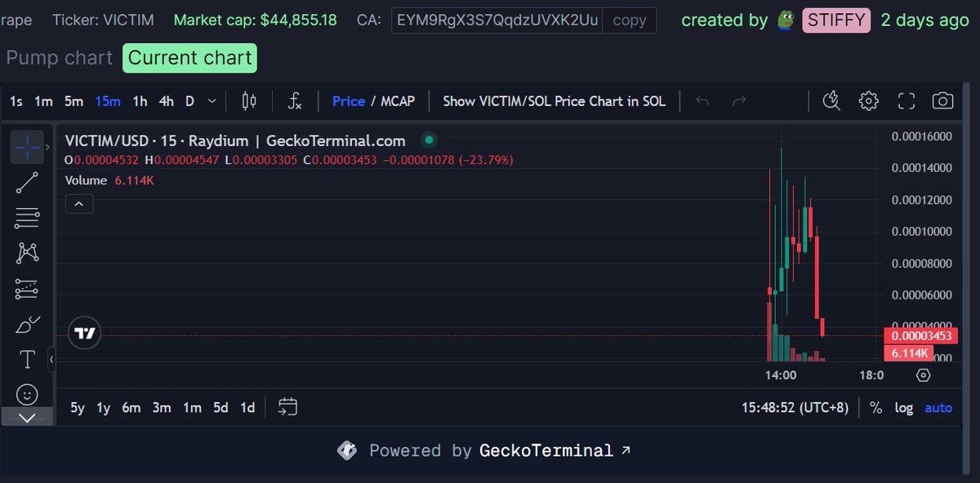Open the forecasting and measurement tools
The width and height of the screenshot is (980, 483).
(27, 289)
